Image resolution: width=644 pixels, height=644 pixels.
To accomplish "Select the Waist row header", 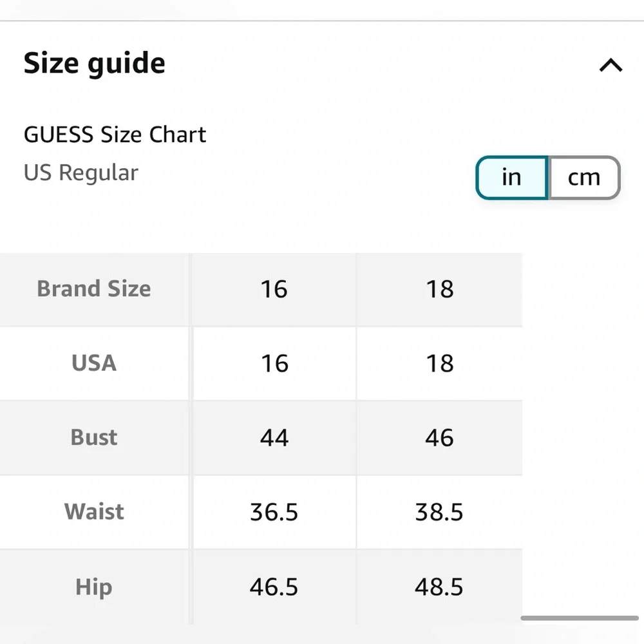I will (94, 512).
